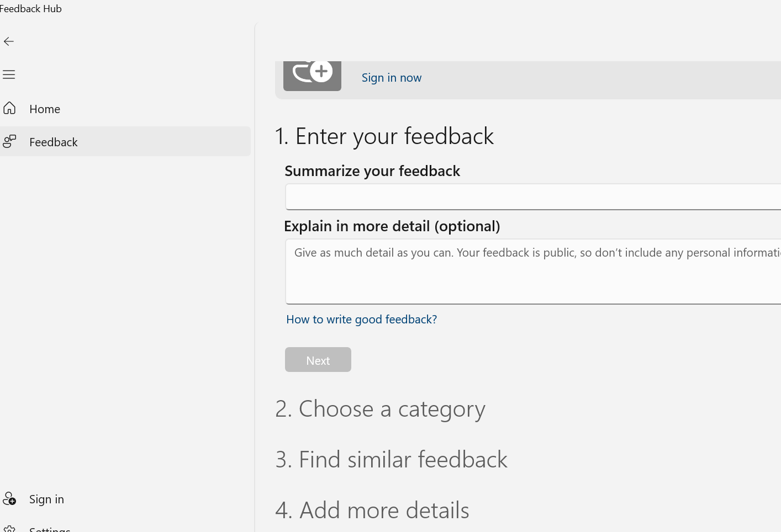Screen dimensions: 781x532
Task: Expand the Find similar feedback section
Action: pyautogui.click(x=391, y=459)
